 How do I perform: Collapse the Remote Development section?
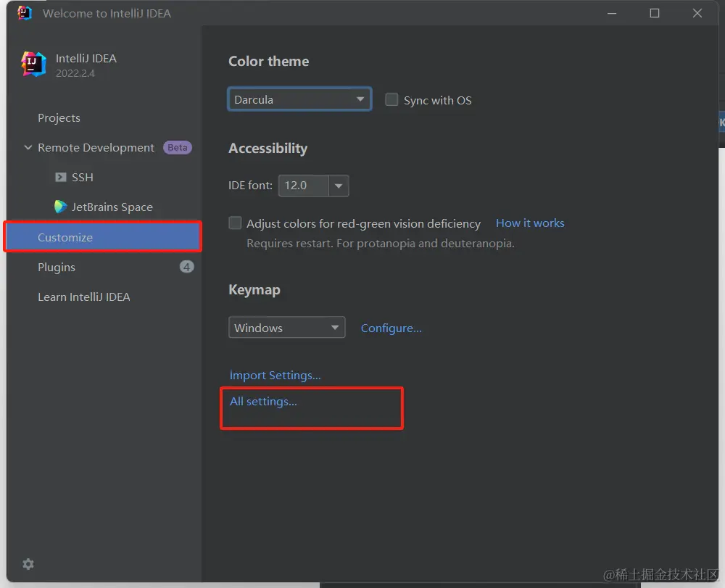click(28, 147)
